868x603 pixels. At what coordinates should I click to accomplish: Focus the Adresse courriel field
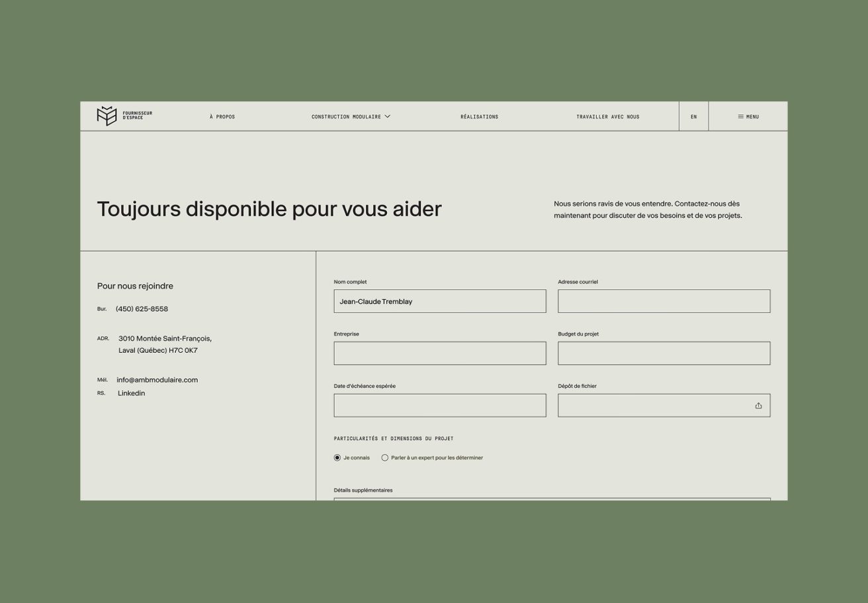[x=664, y=301]
